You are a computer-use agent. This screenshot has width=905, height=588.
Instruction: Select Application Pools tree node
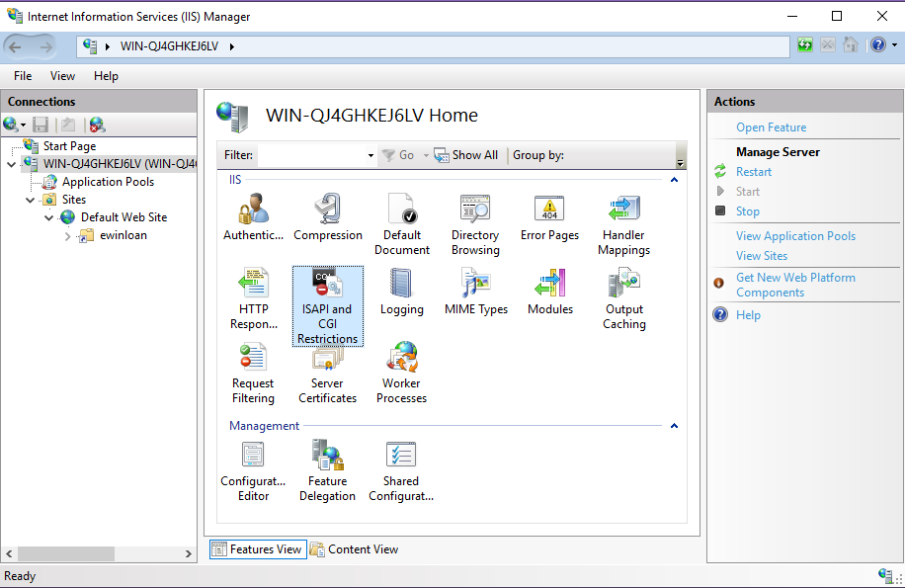click(x=108, y=182)
